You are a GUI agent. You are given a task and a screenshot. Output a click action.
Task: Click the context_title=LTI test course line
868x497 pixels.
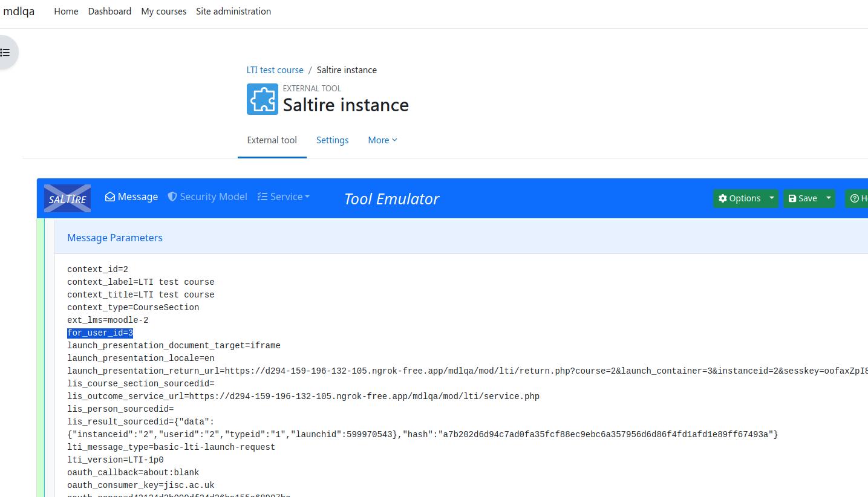pyautogui.click(x=141, y=295)
